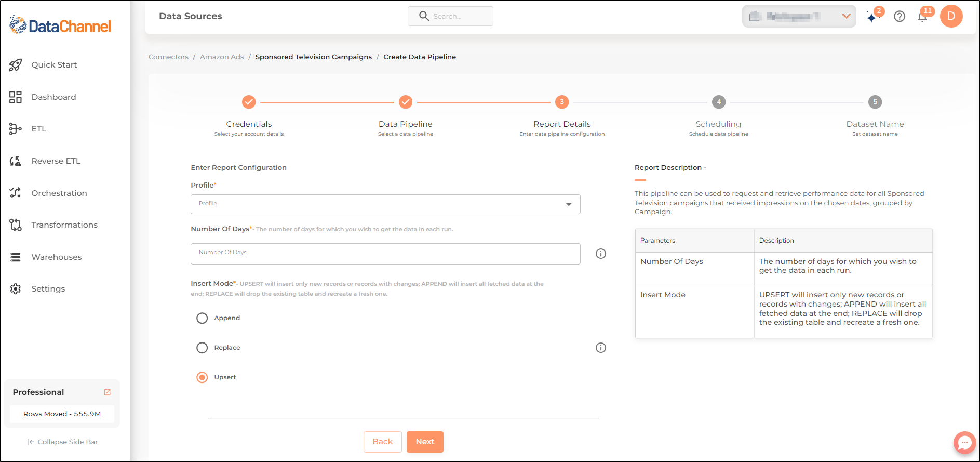Click the completed Data Pipeline step circle
This screenshot has height=462, width=980.
(x=406, y=102)
